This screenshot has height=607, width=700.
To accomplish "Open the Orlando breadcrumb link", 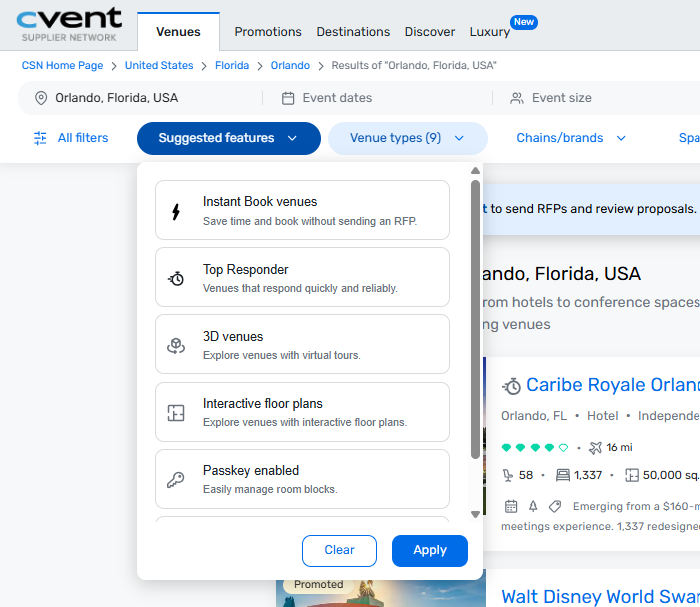I will tap(290, 66).
